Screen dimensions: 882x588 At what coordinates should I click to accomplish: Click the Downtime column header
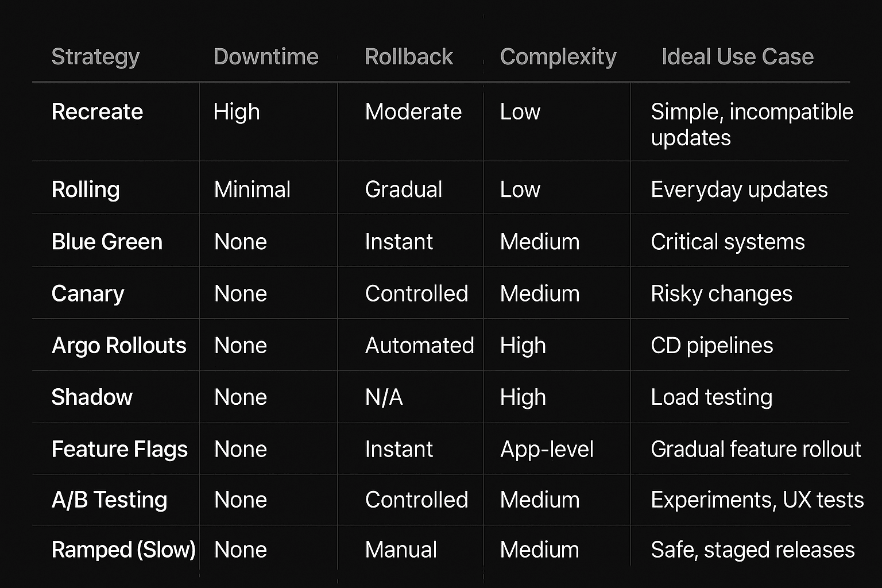[265, 57]
